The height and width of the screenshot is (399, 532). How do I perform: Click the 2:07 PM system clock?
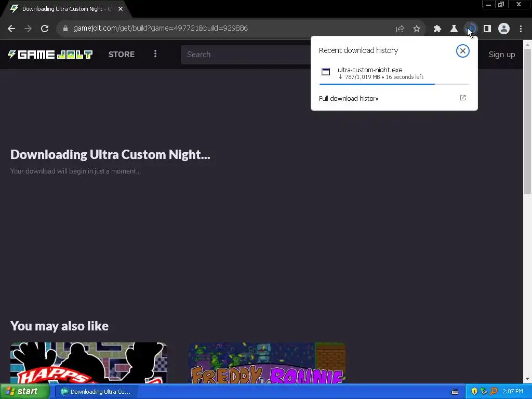[x=513, y=392]
